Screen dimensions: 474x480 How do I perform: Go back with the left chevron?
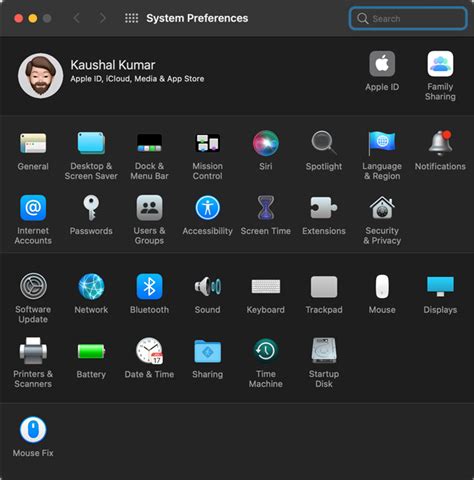76,18
